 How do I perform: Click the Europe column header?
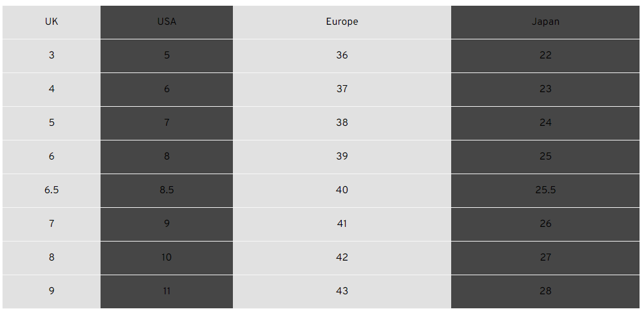pyautogui.click(x=342, y=22)
